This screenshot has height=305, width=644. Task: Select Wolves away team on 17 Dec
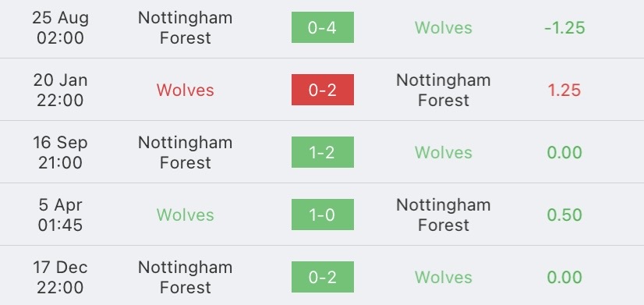443,278
